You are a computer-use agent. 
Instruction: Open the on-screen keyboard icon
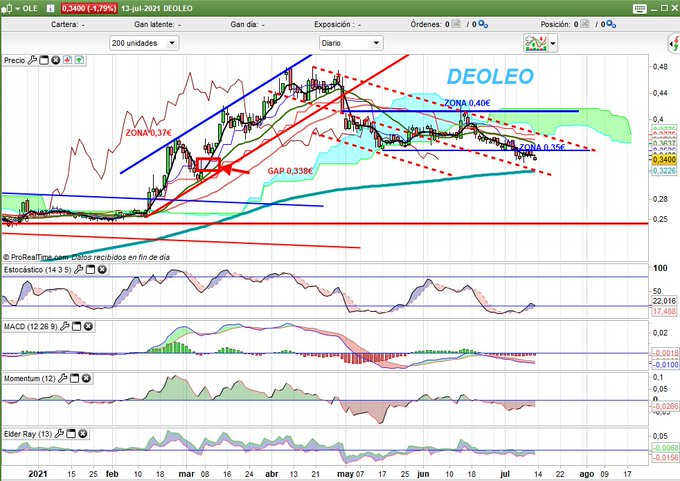tap(639, 8)
